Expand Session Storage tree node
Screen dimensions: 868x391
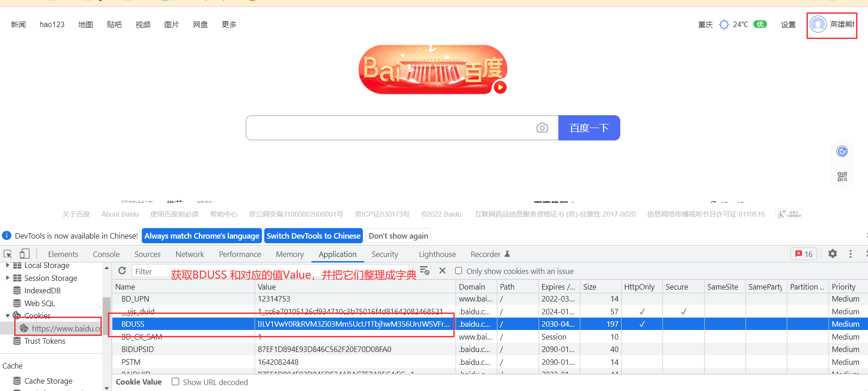(7, 278)
